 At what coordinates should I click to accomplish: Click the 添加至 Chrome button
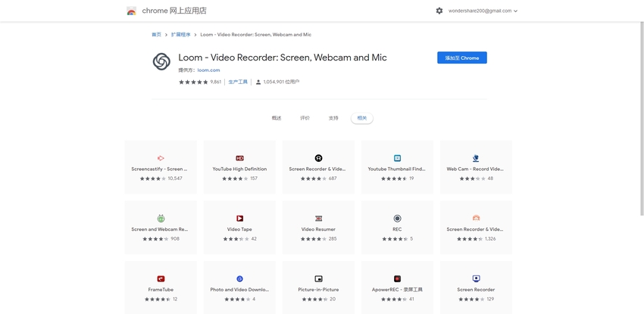tap(462, 58)
